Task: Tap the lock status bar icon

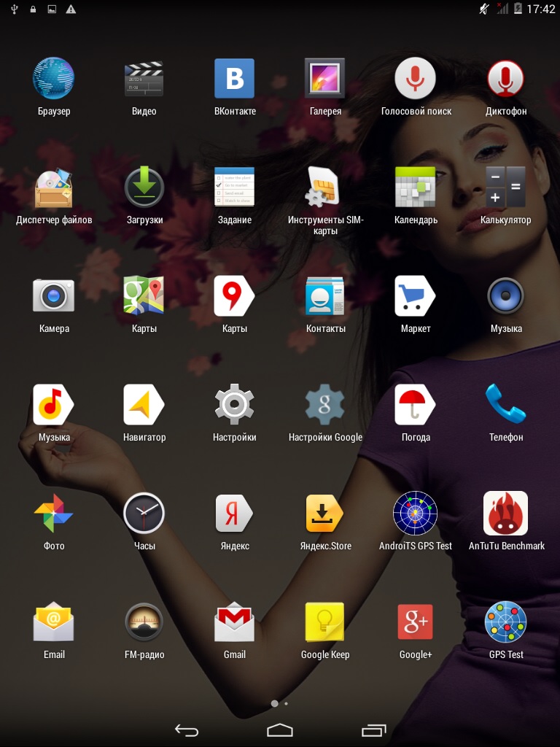Action: pyautogui.click(x=33, y=9)
